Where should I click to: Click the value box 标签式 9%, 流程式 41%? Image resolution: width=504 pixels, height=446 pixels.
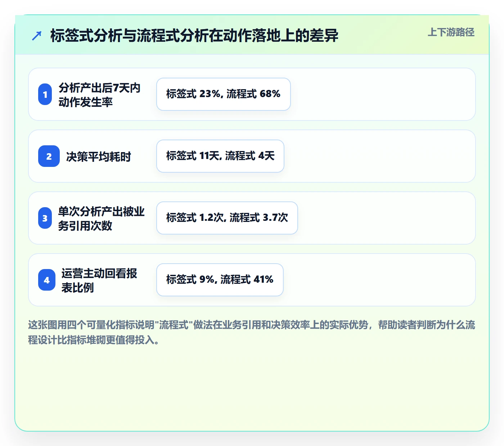(x=220, y=280)
